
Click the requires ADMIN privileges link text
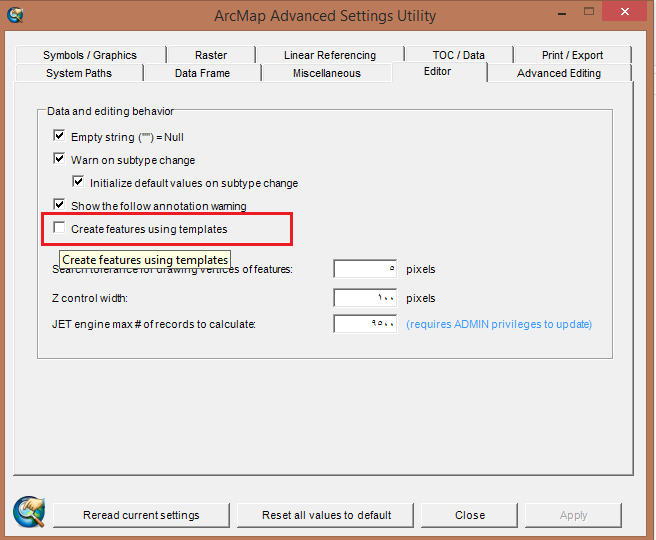point(499,324)
